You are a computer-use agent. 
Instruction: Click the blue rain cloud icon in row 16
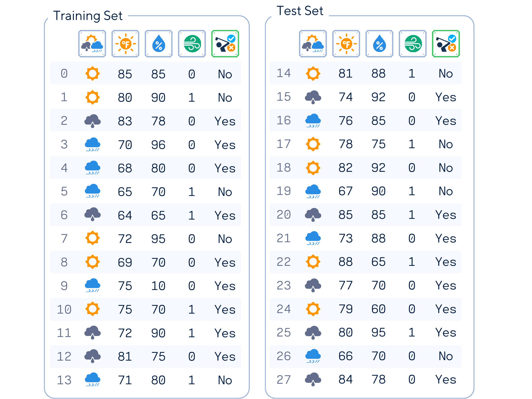tap(313, 120)
